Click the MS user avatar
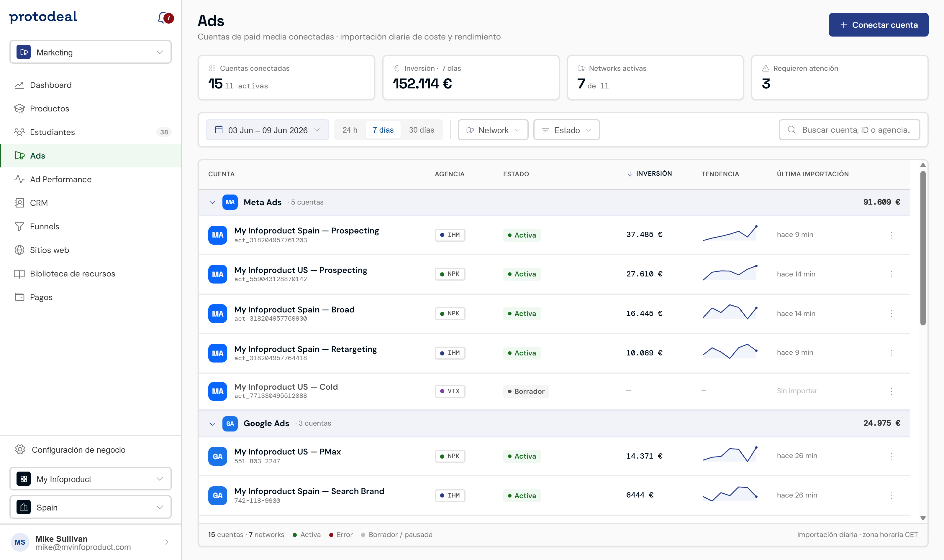This screenshot has height=560, width=944. pyautogui.click(x=20, y=542)
